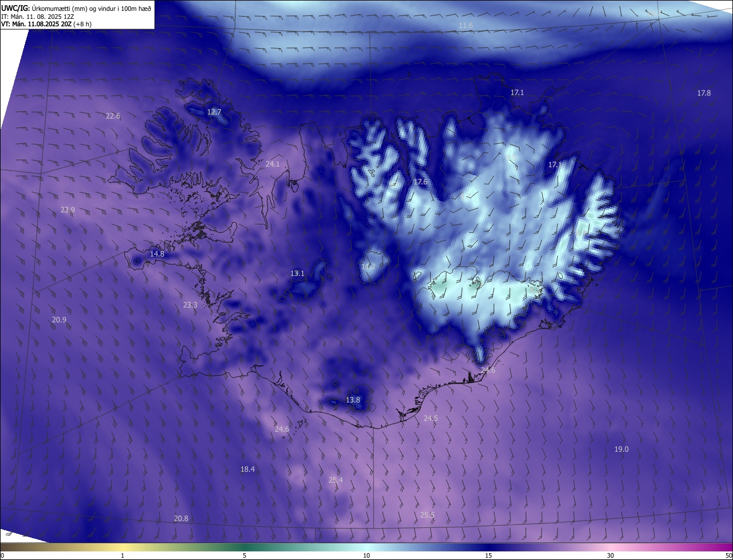
Task: Click the 22.6 value label
Action: point(113,116)
